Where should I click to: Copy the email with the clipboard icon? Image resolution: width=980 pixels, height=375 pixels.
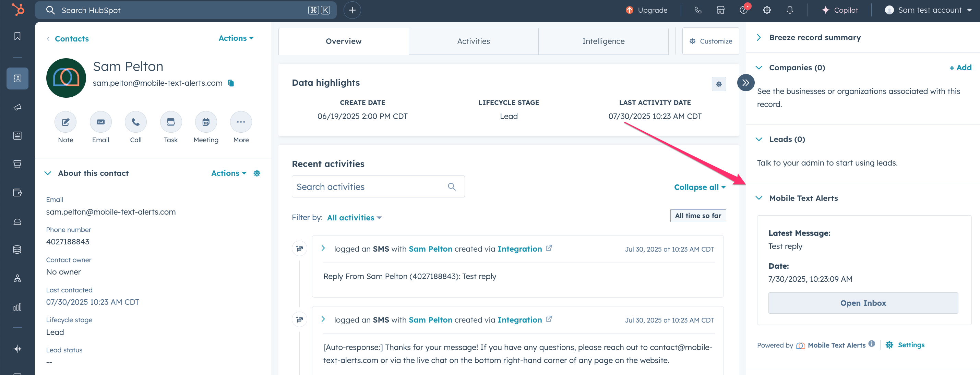[x=231, y=83]
